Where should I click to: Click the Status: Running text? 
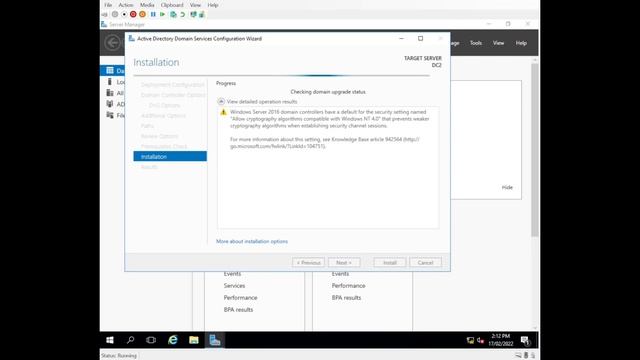(x=119, y=356)
